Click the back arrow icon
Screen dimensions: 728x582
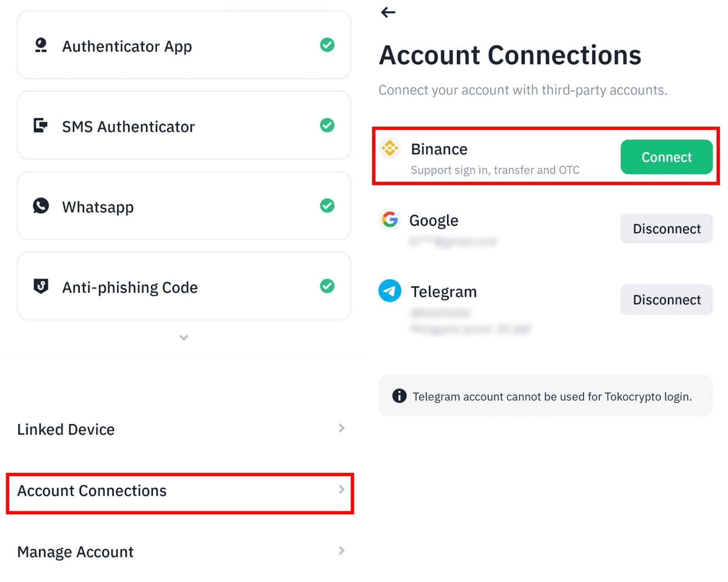388,12
